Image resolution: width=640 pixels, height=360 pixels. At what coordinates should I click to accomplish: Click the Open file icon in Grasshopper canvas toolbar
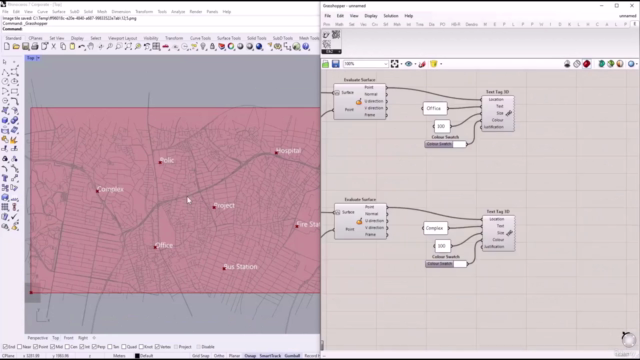(325, 64)
